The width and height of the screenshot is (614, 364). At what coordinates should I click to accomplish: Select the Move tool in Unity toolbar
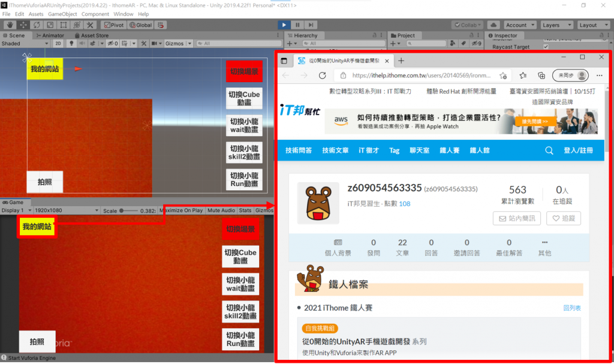click(x=23, y=25)
